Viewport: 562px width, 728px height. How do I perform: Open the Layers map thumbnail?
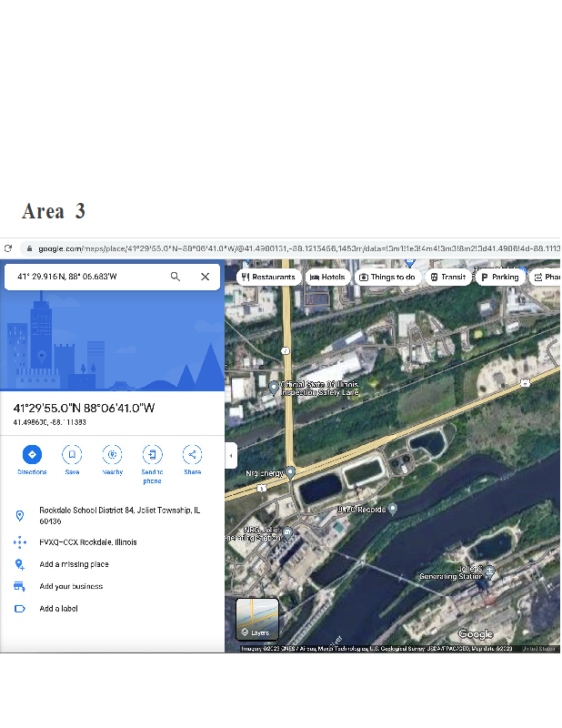(x=257, y=619)
